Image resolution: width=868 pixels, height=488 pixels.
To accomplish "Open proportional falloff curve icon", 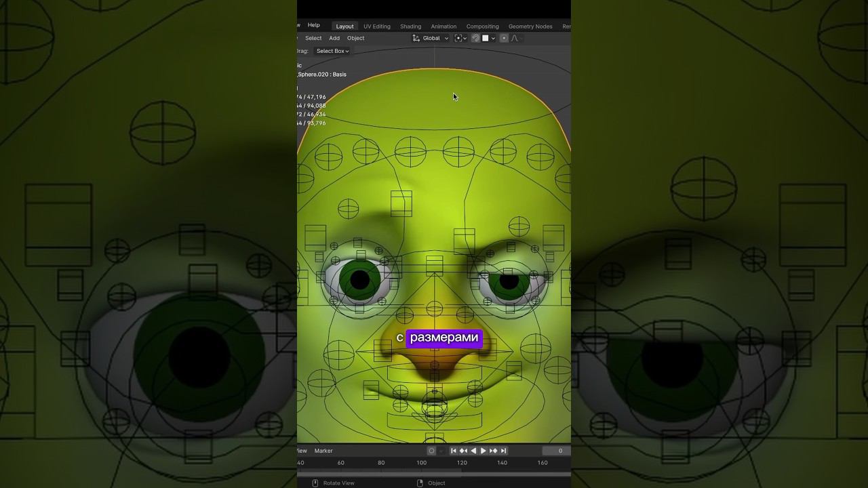I will tap(515, 38).
